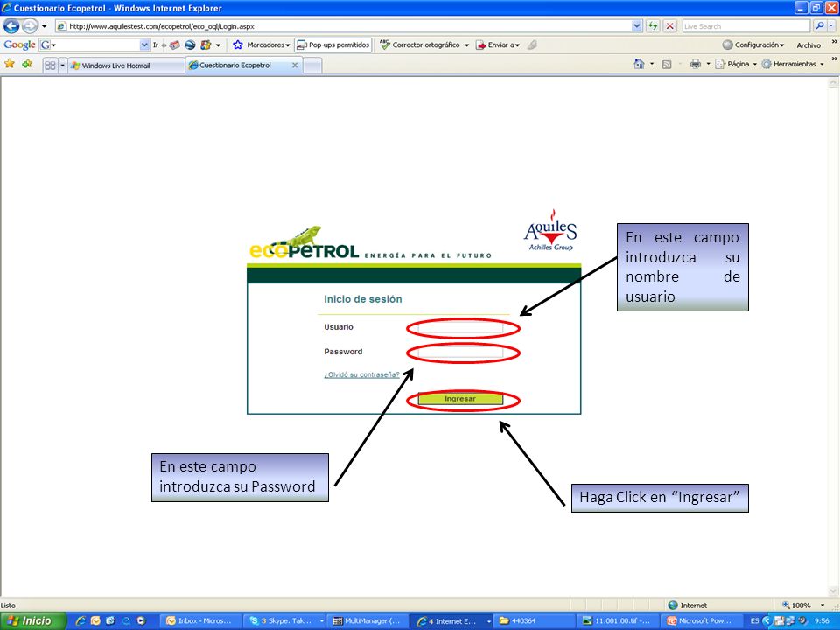Click the Live Search box
840x630 pixels.
[x=745, y=26]
